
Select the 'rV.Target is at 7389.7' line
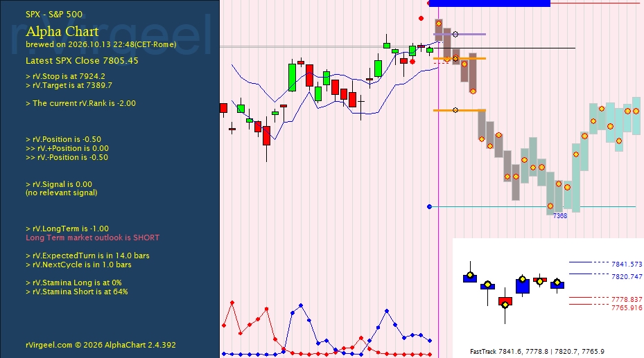(69, 85)
